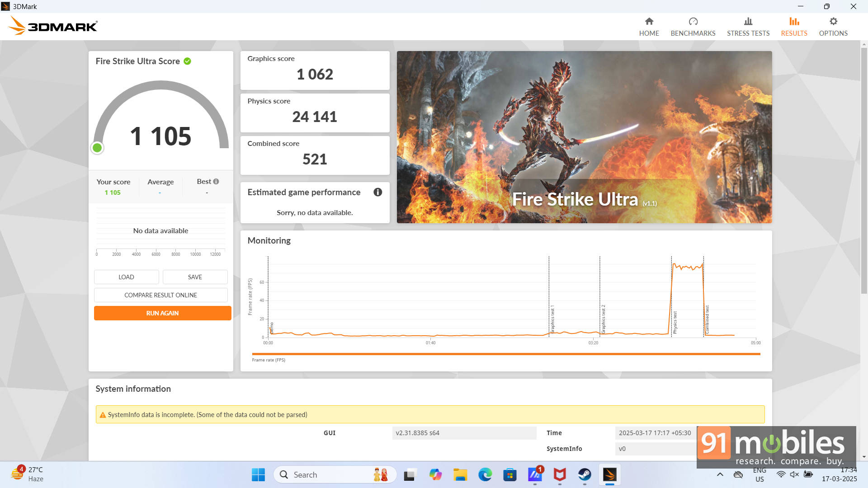Viewport: 868px width, 488px height.
Task: Click the Physics test marker
Action: coord(675,322)
